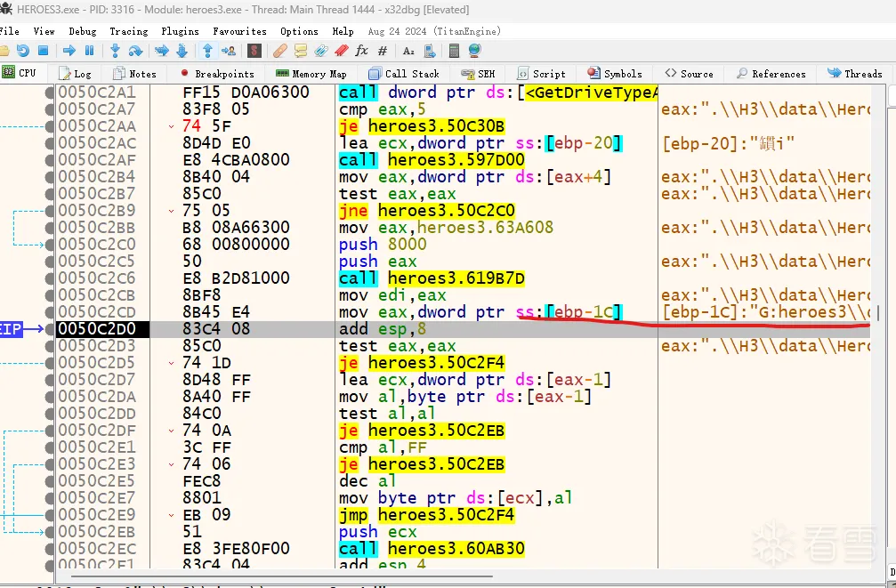This screenshot has width=896, height=588.
Task: Toggle breakpoint dot at address 0050C2A1
Action: 50,93
